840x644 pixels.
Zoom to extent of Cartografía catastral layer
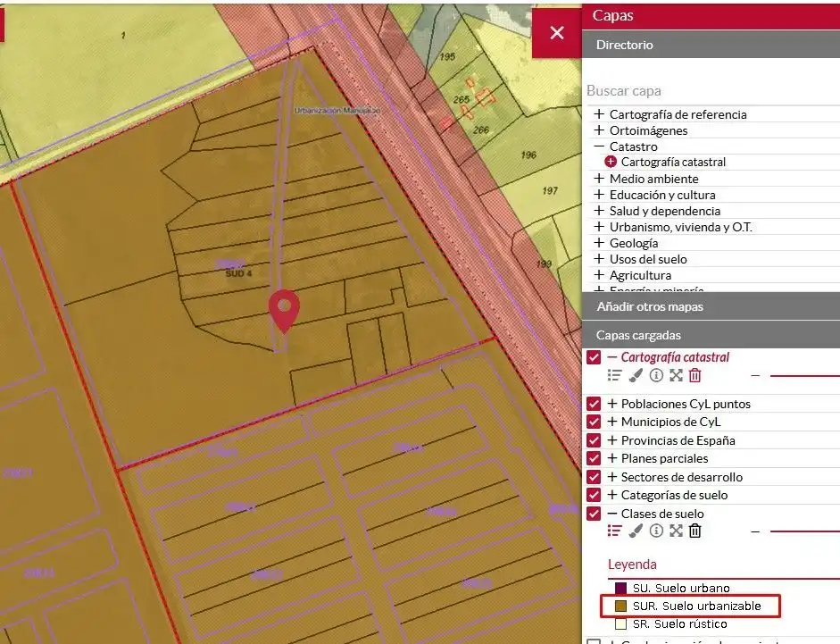pyautogui.click(x=676, y=375)
